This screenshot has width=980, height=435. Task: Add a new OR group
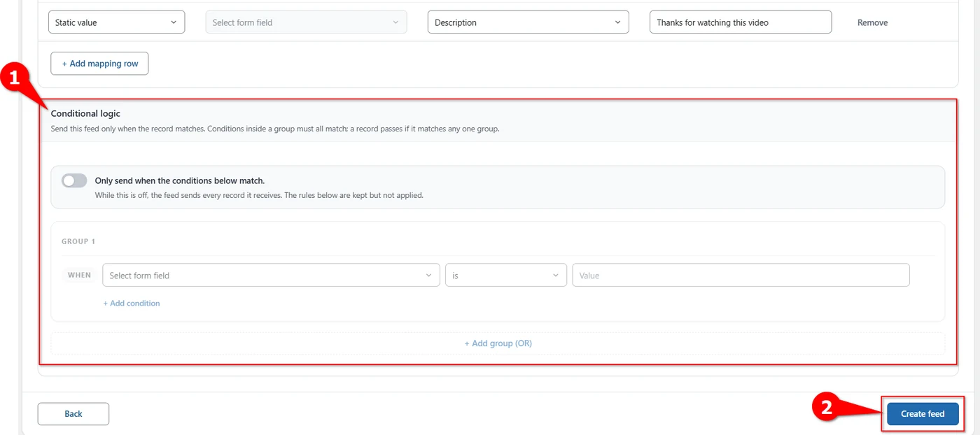(x=498, y=343)
